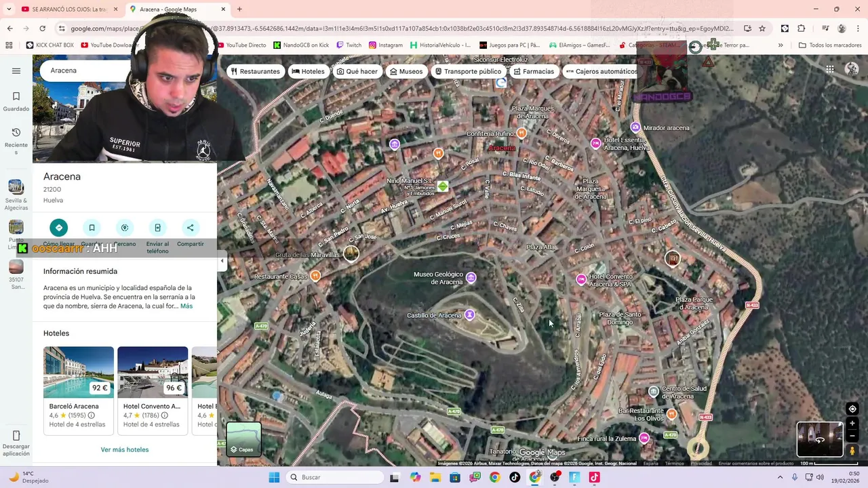868x488 pixels.
Task: Open the 35107 San... recent item
Action: pyautogui.click(x=16, y=274)
